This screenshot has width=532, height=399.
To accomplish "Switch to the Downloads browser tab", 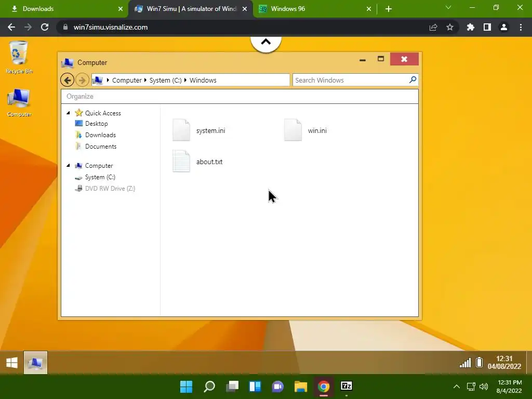I will [64, 9].
